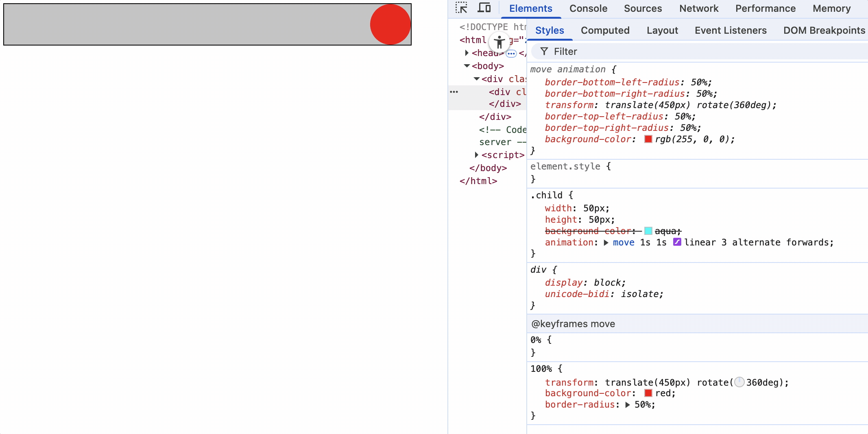
Task: Click the div user-agent rule selector
Action: (539, 270)
